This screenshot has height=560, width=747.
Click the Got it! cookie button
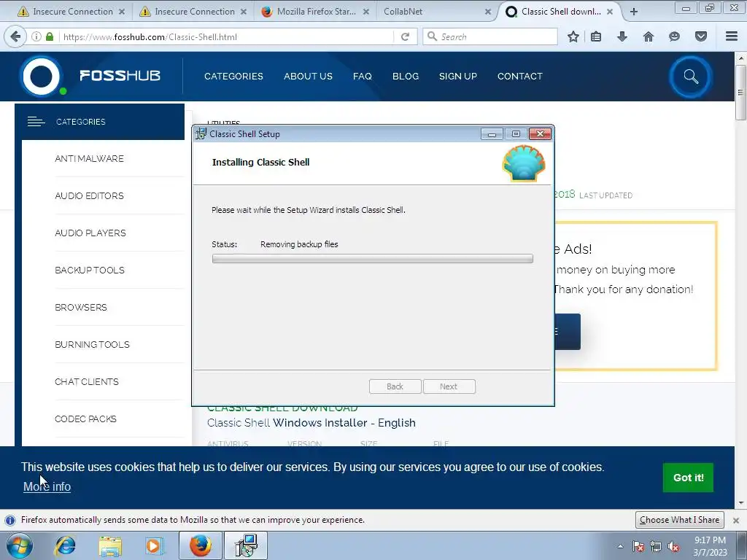pos(688,478)
